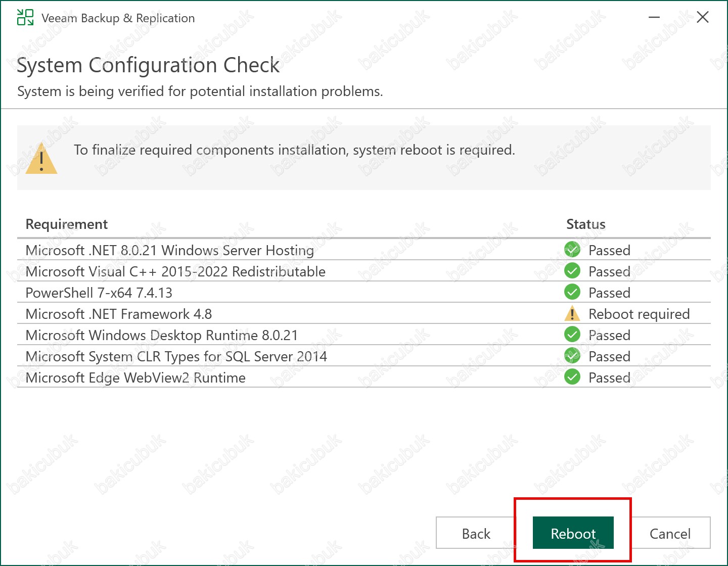The image size is (728, 566).
Task: Click the green Passed checkmark for .NET 8.0.21 Hosting
Action: click(x=572, y=250)
